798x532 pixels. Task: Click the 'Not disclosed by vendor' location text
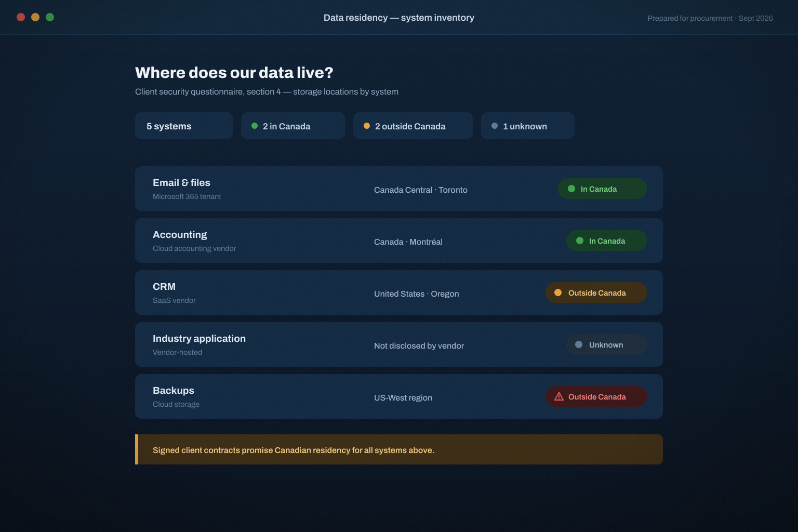click(419, 345)
